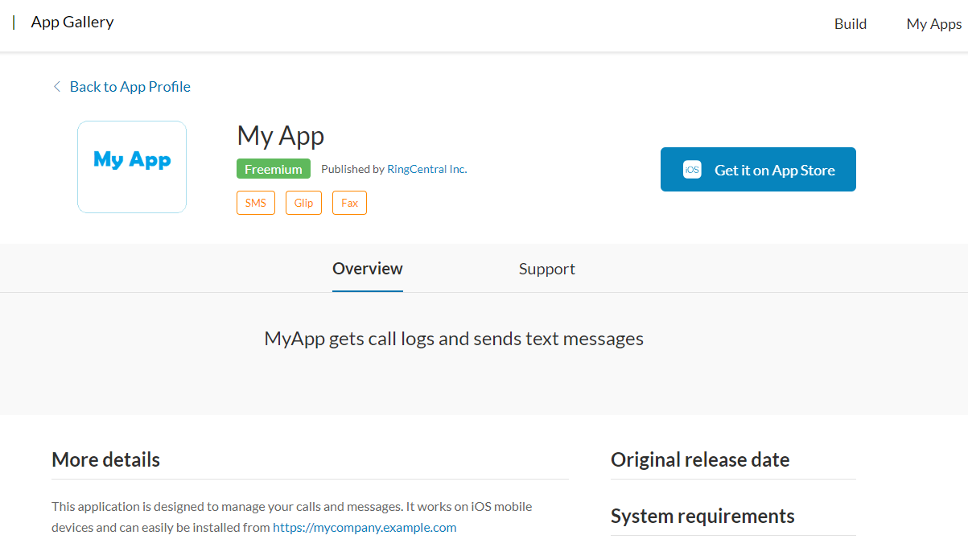
Task: Click the orange bar logo beside App Gallery
Action: click(14, 23)
